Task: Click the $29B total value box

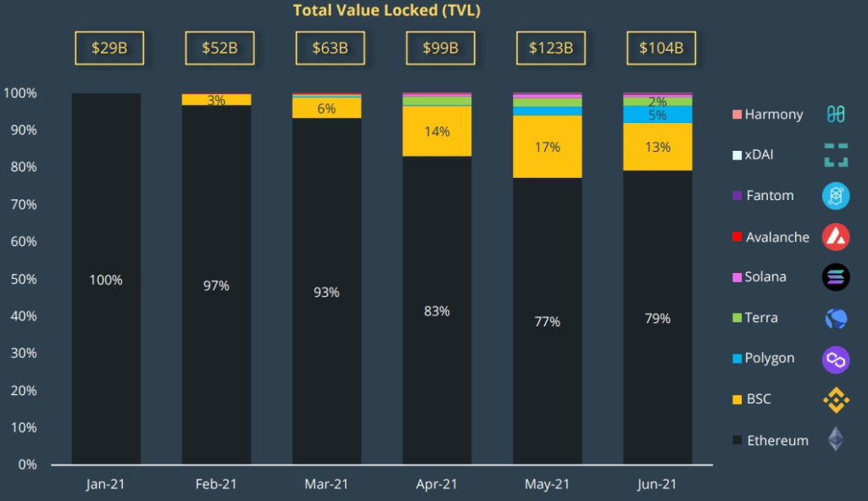Action: [109, 48]
